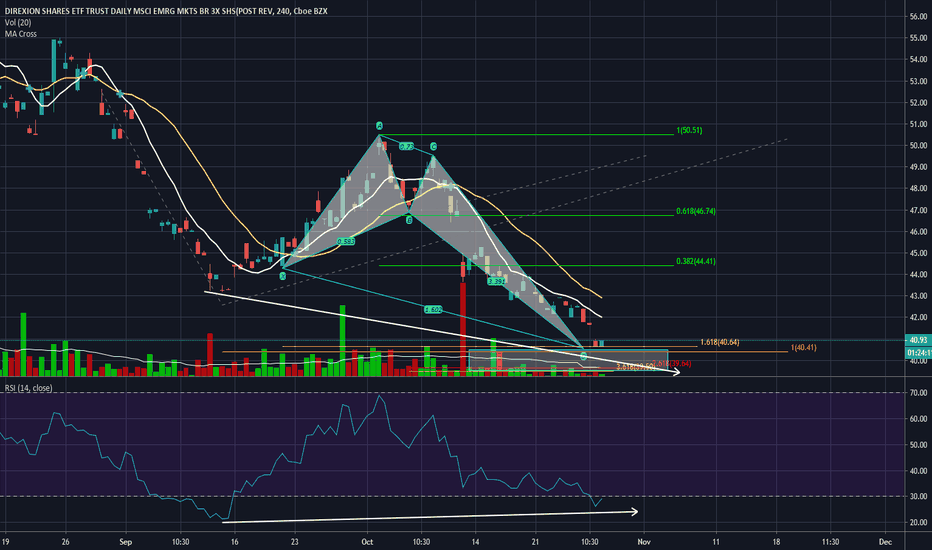The height and width of the screenshot is (550, 932).
Task: Click the 47.00 price axis label
Action: [x=918, y=210]
